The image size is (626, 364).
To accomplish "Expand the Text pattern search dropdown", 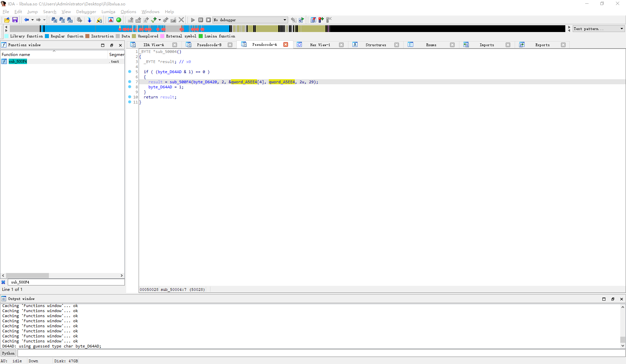I will (x=622, y=29).
